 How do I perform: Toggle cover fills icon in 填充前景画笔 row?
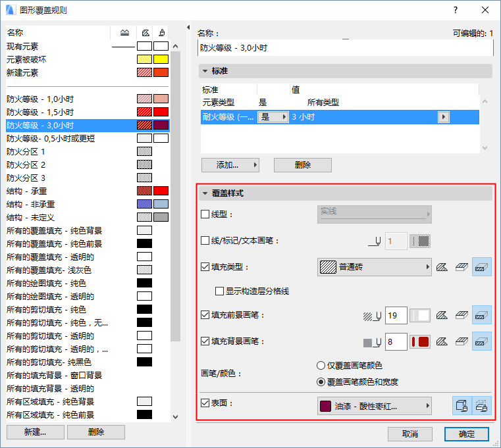coord(461,316)
